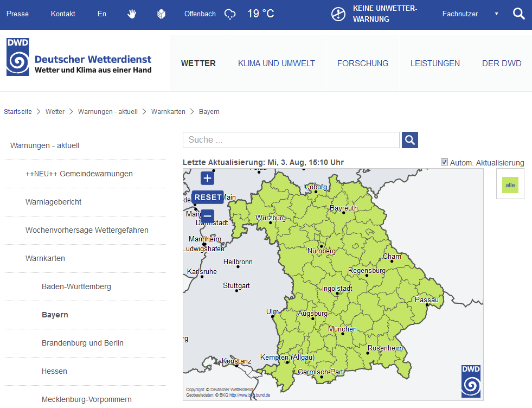Open the KLIMA UND UMWELT tab

pyautogui.click(x=277, y=63)
